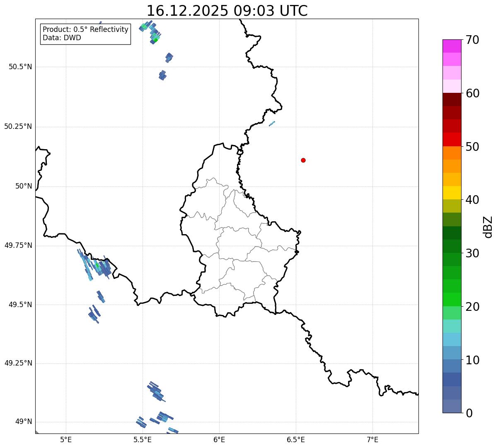The image size is (498, 448).
Task: Click the '50.5°N' latitude label
Action: [20, 67]
